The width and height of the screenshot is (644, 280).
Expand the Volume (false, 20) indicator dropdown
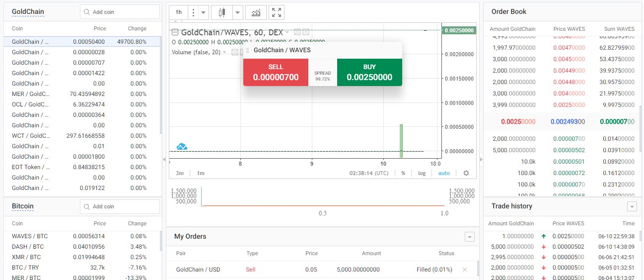point(224,52)
